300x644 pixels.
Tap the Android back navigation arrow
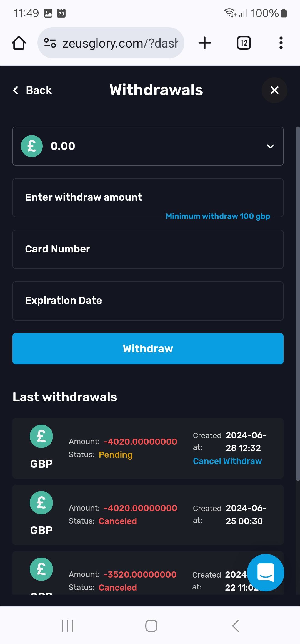236,626
